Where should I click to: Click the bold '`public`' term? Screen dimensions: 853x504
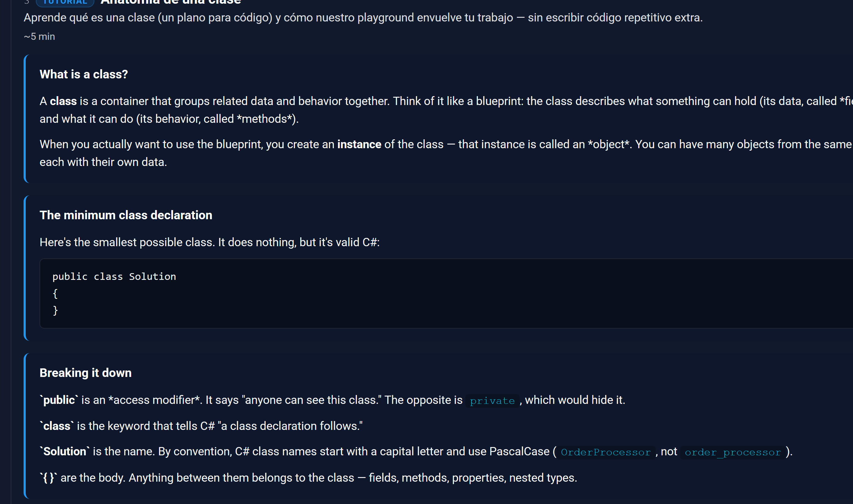(x=59, y=400)
